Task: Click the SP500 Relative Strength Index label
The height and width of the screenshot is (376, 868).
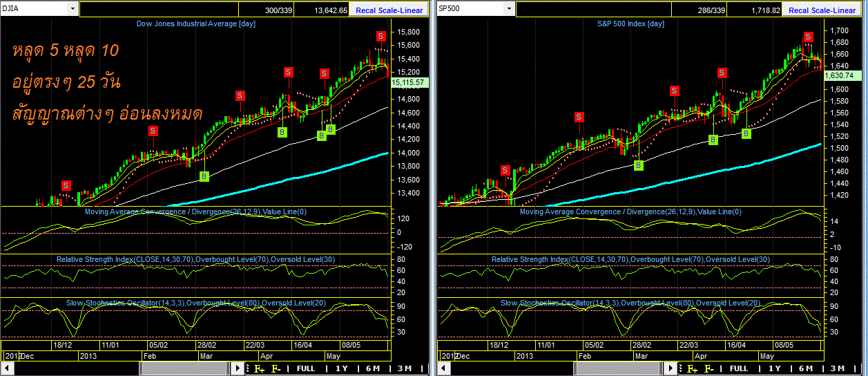Action: click(631, 258)
